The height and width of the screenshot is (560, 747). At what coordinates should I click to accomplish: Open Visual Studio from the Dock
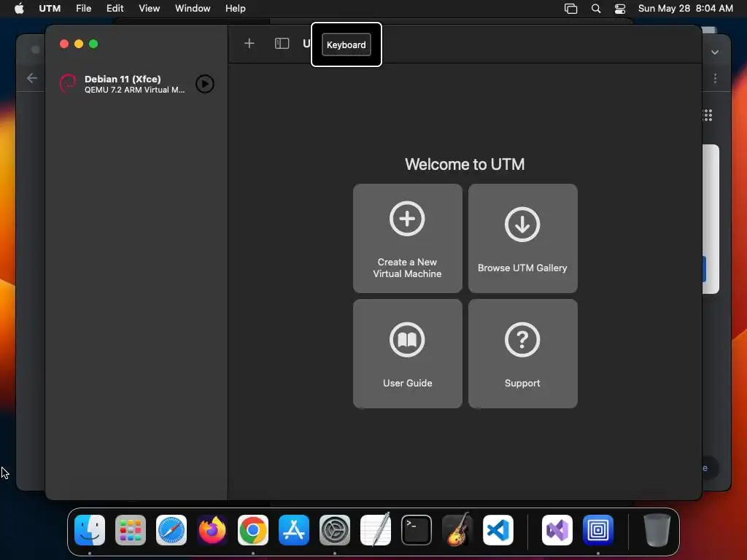tap(557, 529)
